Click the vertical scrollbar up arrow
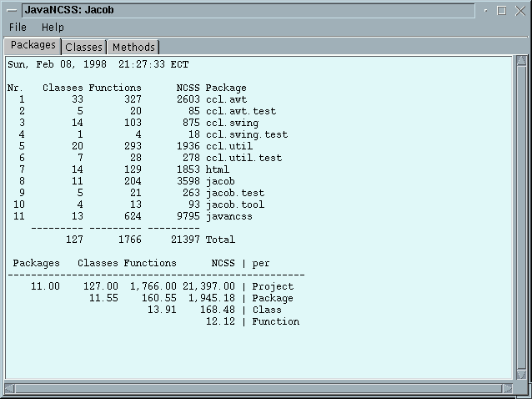The height and width of the screenshot is (399, 532). tap(521, 60)
